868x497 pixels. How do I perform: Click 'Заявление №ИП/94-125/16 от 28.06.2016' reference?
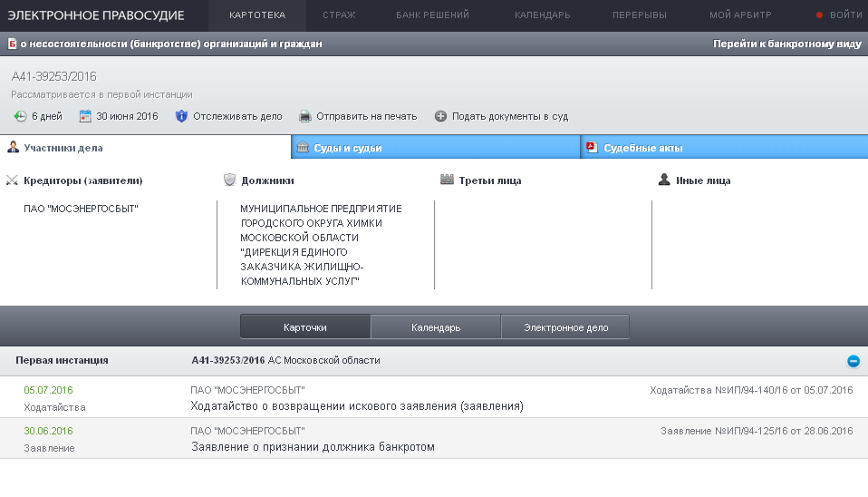coord(757,431)
